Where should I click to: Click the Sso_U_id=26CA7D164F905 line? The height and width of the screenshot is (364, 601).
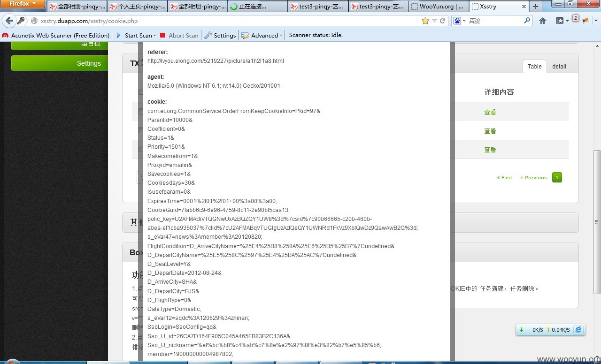219,336
